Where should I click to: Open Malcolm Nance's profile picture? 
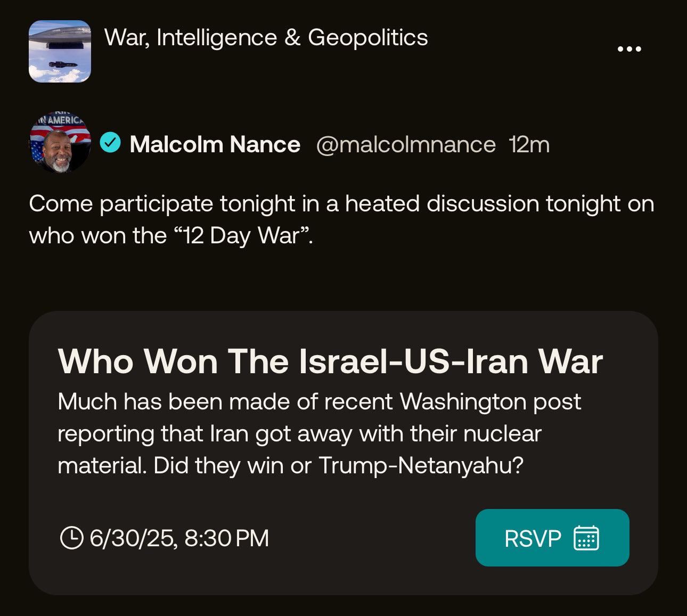pyautogui.click(x=60, y=143)
